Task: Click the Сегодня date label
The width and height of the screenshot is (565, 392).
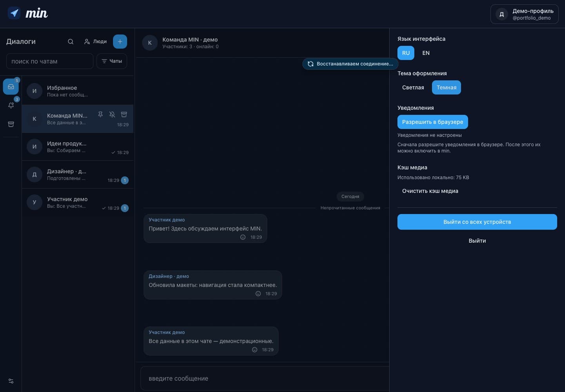Action: (x=350, y=196)
